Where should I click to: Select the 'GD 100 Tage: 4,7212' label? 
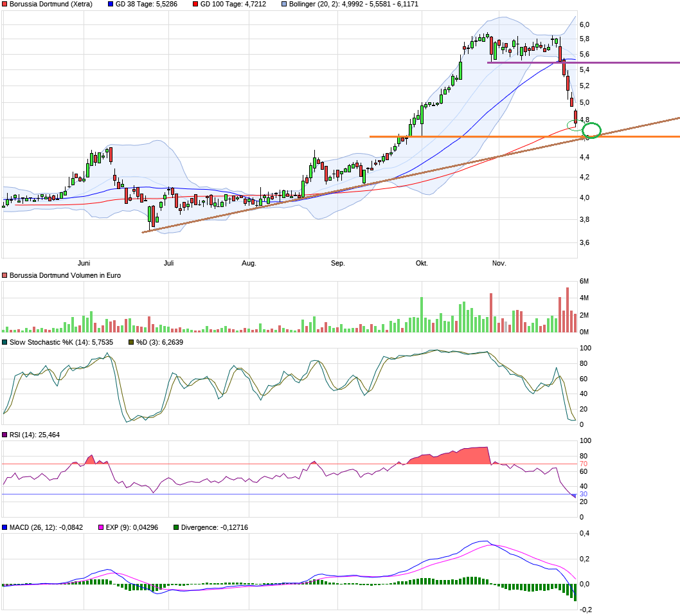(233, 4)
